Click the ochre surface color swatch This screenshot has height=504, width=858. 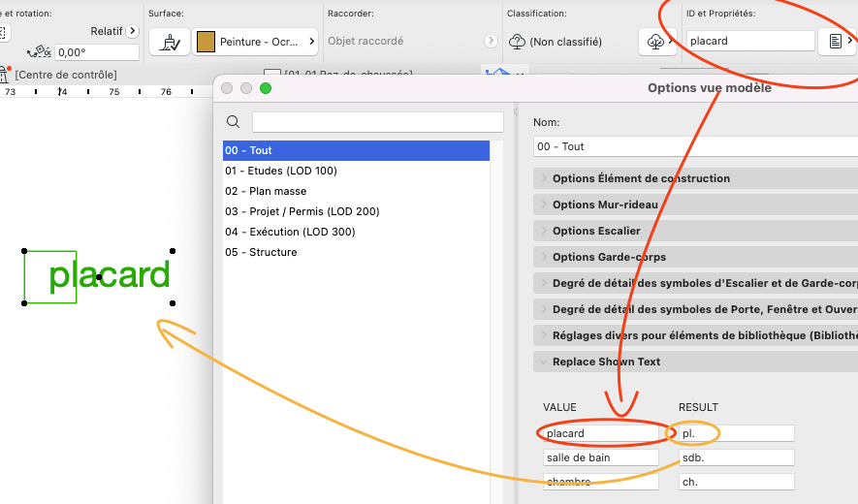(x=206, y=42)
